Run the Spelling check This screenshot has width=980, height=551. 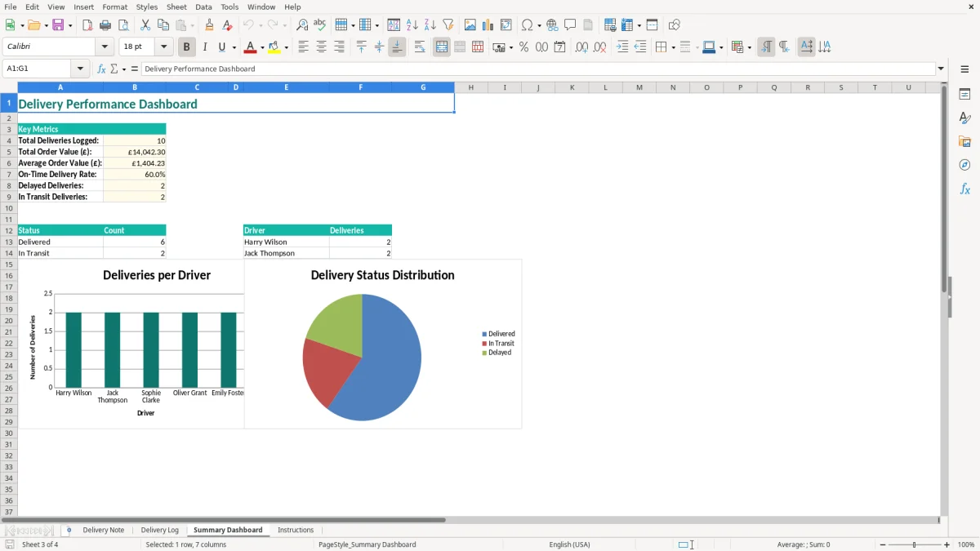[x=320, y=25]
